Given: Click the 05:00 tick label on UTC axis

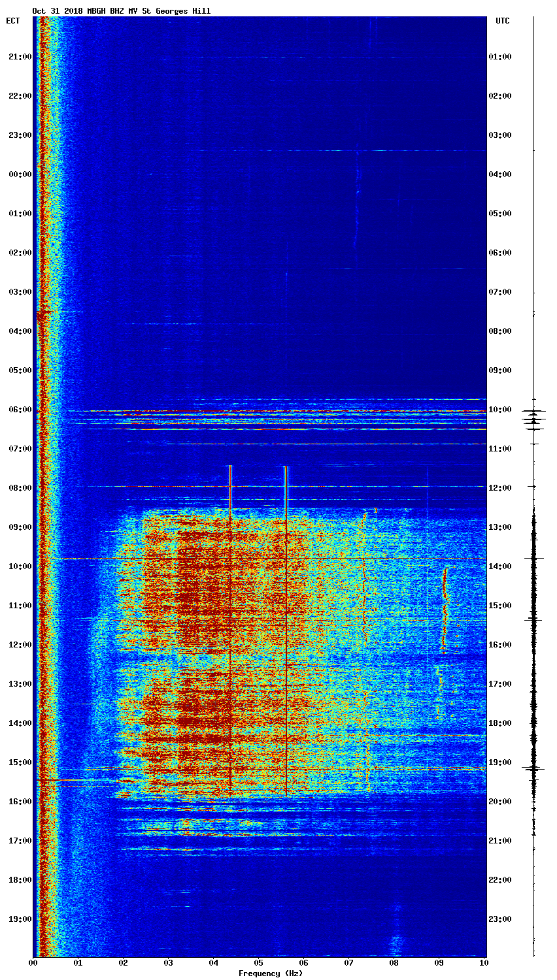Looking at the screenshot, I should 501,214.
